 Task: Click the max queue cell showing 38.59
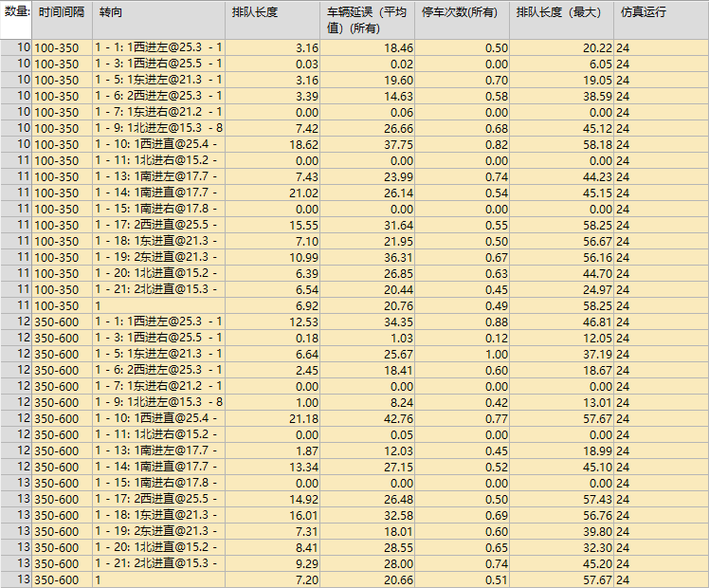point(560,96)
